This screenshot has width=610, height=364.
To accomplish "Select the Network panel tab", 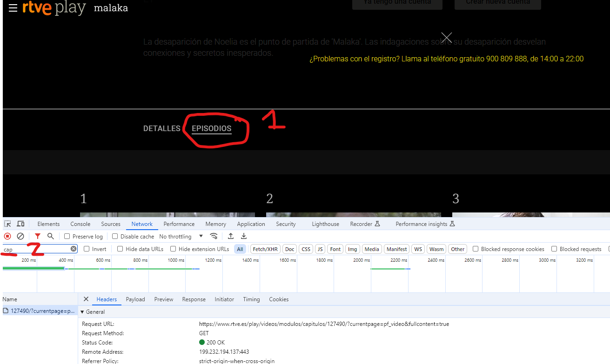I will point(142,224).
